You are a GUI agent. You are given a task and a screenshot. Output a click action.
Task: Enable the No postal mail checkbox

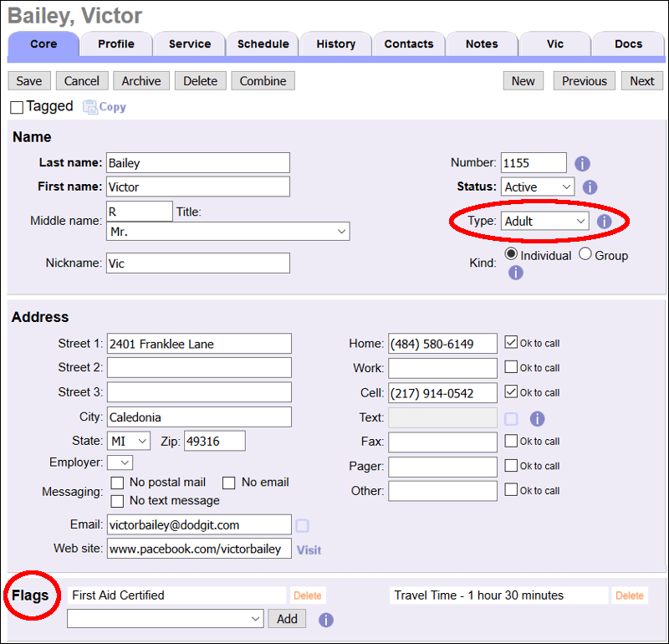click(x=117, y=483)
